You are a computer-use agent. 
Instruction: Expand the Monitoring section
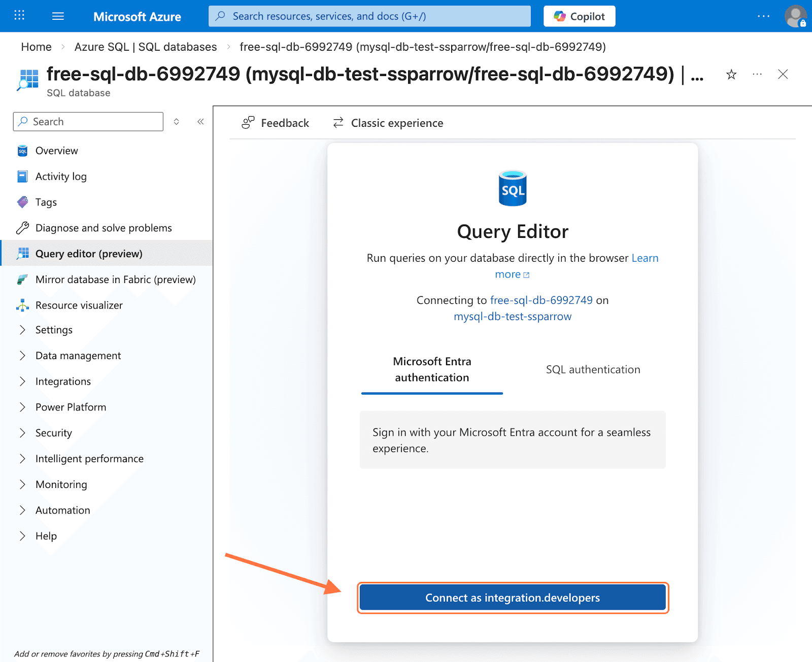[61, 484]
